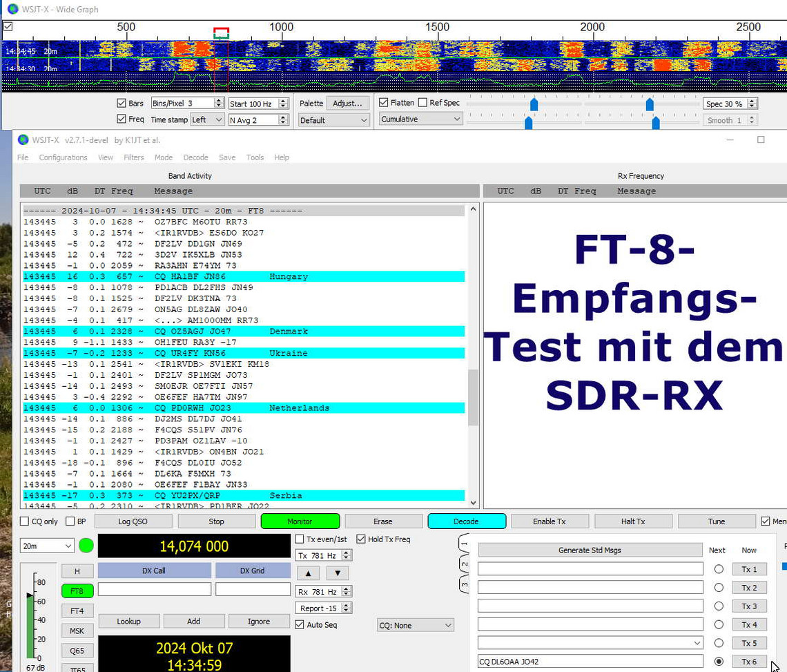Open the 20m band dropdown

coord(47,546)
